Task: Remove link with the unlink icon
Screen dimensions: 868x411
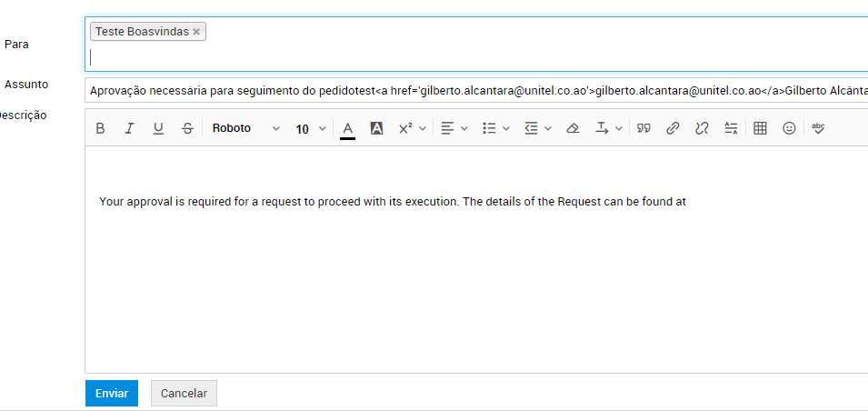Action: [702, 128]
